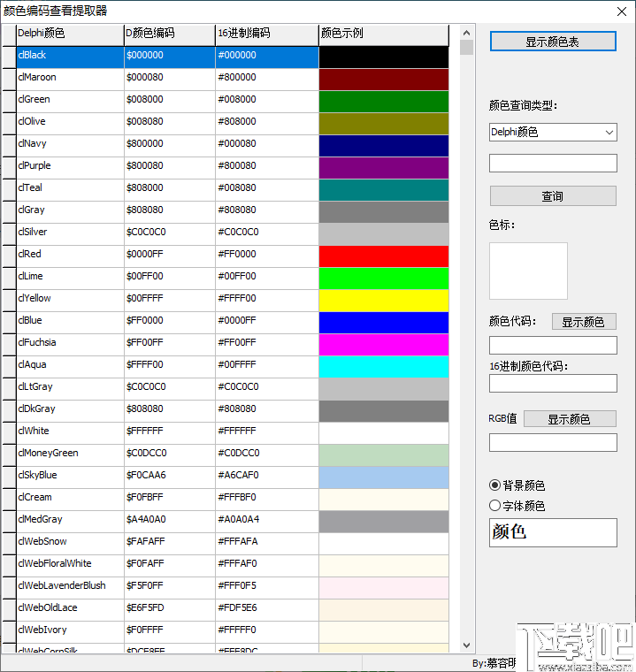Select the clCream name cell
This screenshot has height=672, width=636.
tap(70, 500)
